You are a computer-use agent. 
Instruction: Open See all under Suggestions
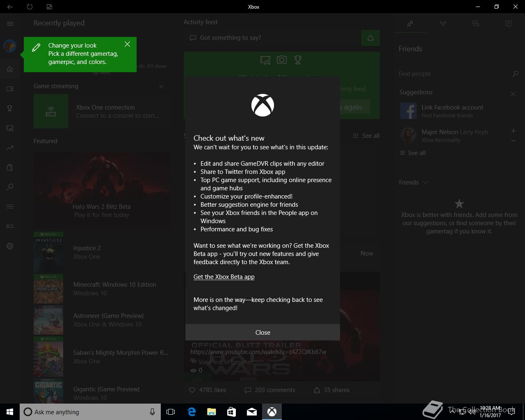pyautogui.click(x=413, y=153)
